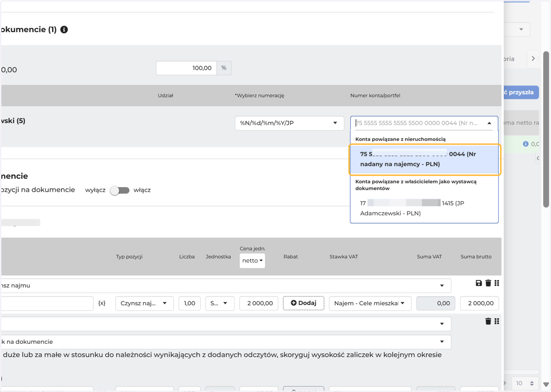Image resolution: width=551 pixels, height=392 pixels.
Task: Grab the drag handle of Czynsz najmu row
Action: tap(497, 283)
